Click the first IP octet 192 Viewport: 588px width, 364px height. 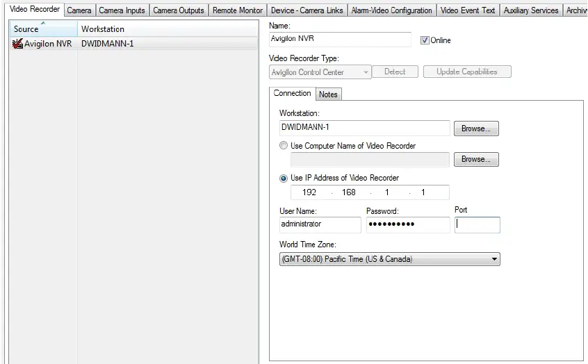(309, 192)
